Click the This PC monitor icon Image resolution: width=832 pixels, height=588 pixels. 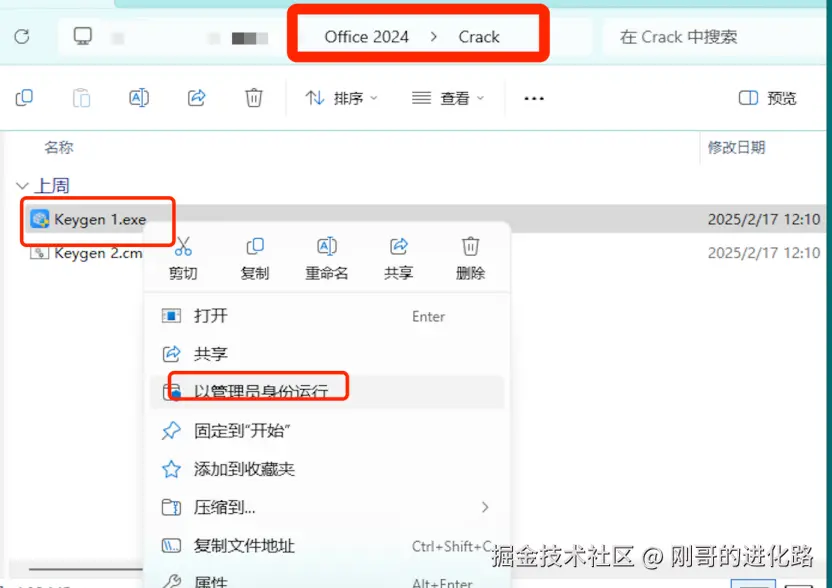[83, 36]
